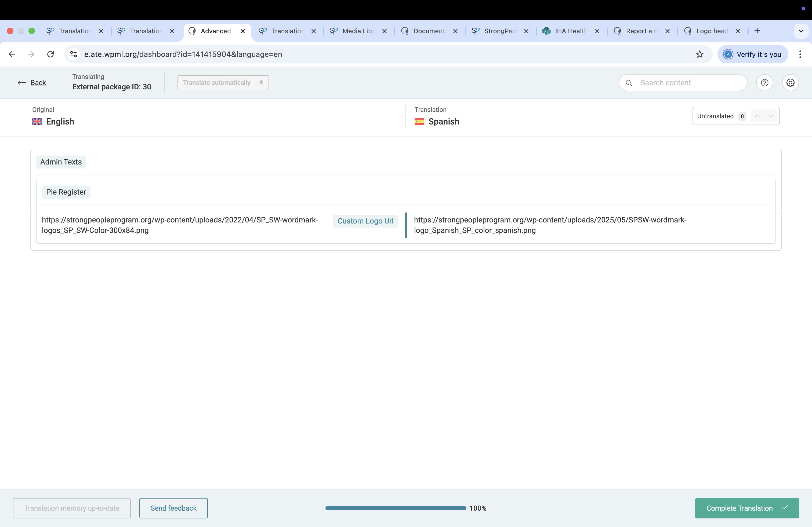Click the Back link

[x=38, y=82]
